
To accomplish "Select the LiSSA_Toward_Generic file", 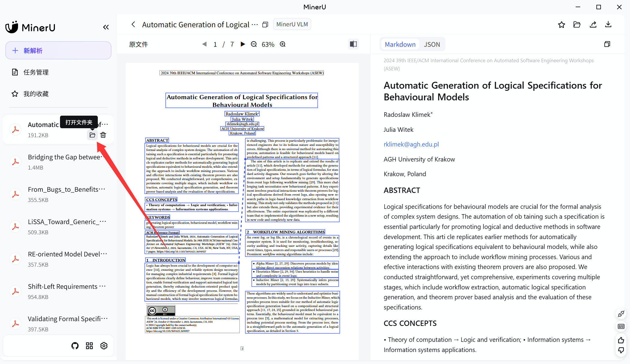I will coord(58,226).
